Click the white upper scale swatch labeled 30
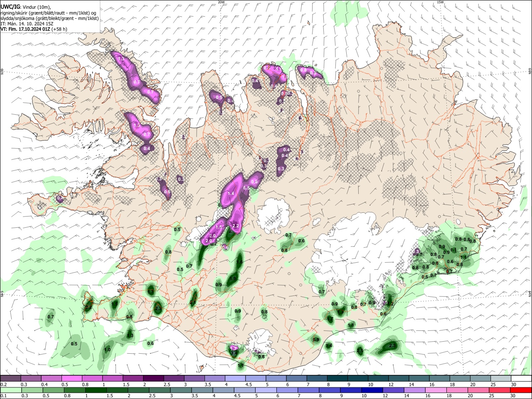The image size is (532, 399). pyautogui.click(x=521, y=378)
